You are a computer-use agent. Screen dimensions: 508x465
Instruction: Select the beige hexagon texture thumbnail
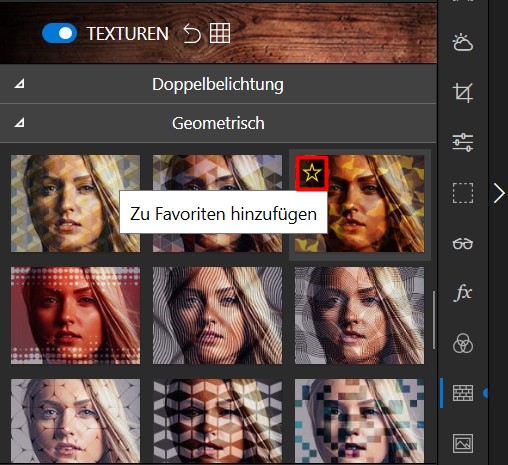(75, 203)
